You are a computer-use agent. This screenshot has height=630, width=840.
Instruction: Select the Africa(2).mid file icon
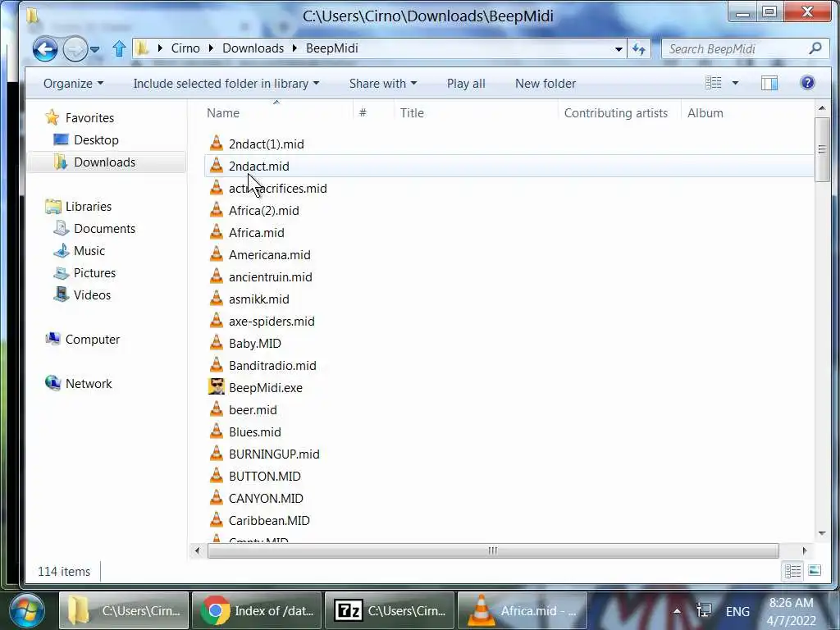coord(216,210)
